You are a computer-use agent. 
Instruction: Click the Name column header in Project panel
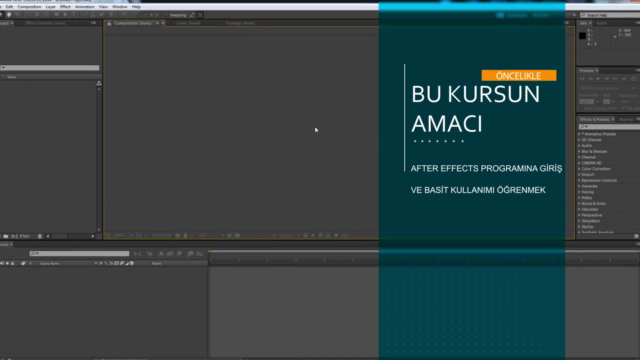pyautogui.click(x=11, y=77)
